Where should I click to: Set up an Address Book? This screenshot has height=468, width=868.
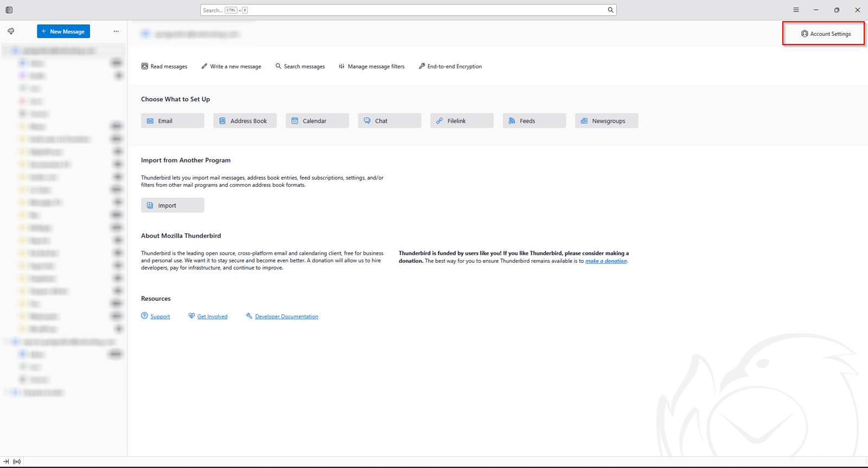coord(245,121)
